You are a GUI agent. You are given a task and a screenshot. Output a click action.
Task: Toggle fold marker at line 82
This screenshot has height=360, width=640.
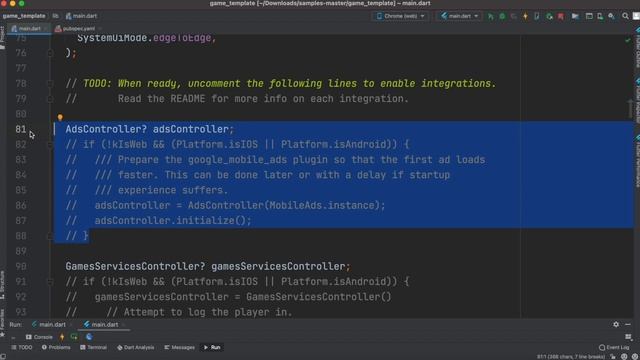(50, 144)
